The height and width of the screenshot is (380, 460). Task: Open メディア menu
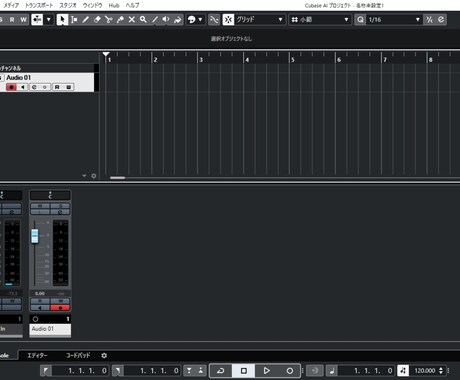[11, 5]
